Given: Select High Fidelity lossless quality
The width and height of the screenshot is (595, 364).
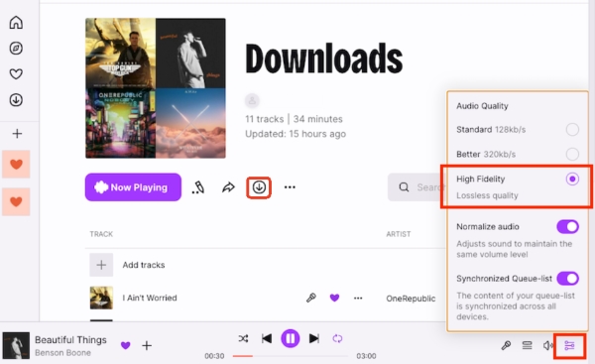Looking at the screenshot, I should [x=572, y=179].
